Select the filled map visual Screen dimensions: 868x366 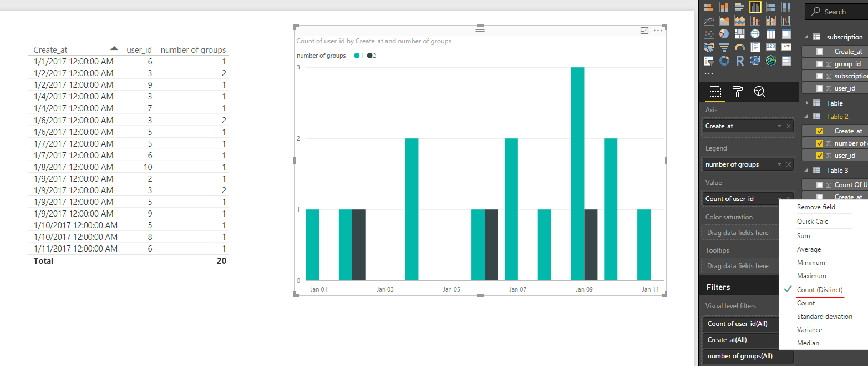tap(708, 47)
